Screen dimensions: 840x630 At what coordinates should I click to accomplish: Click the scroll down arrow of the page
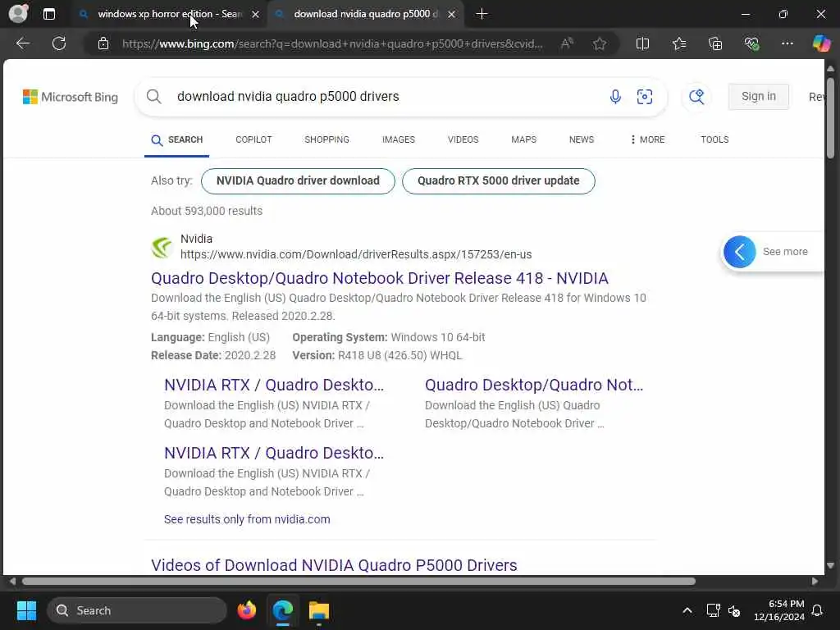coord(830,566)
